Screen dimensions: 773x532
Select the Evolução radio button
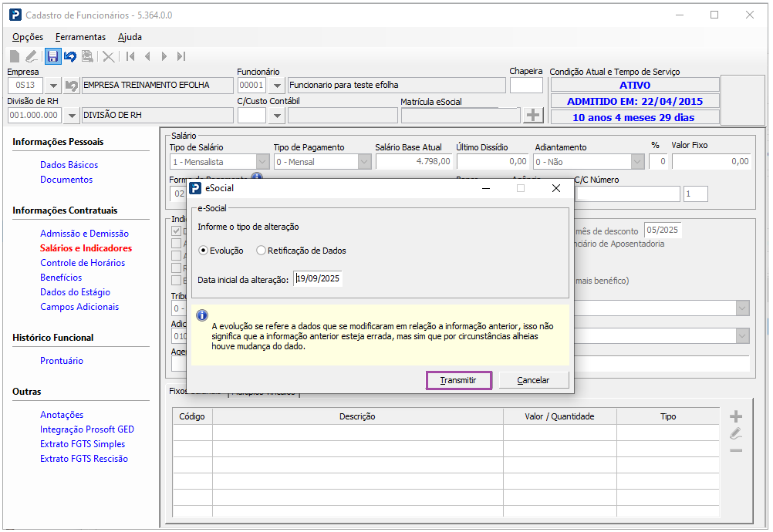(x=204, y=251)
